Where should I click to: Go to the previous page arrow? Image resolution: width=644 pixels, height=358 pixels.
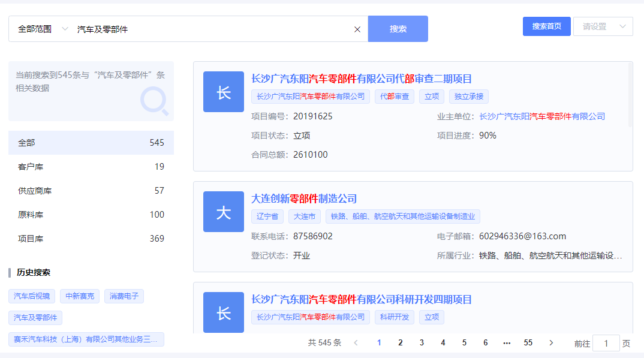pos(356,343)
